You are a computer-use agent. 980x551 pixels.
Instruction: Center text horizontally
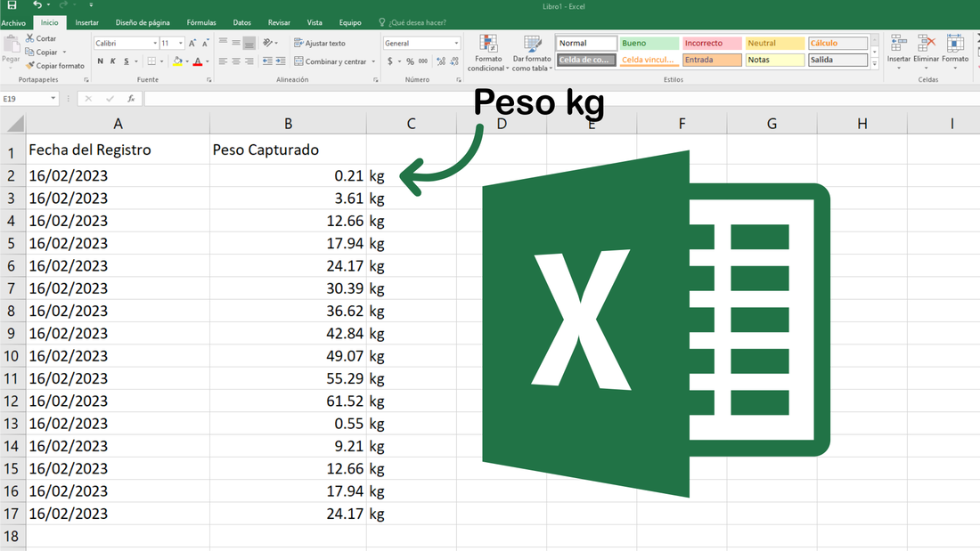236,61
